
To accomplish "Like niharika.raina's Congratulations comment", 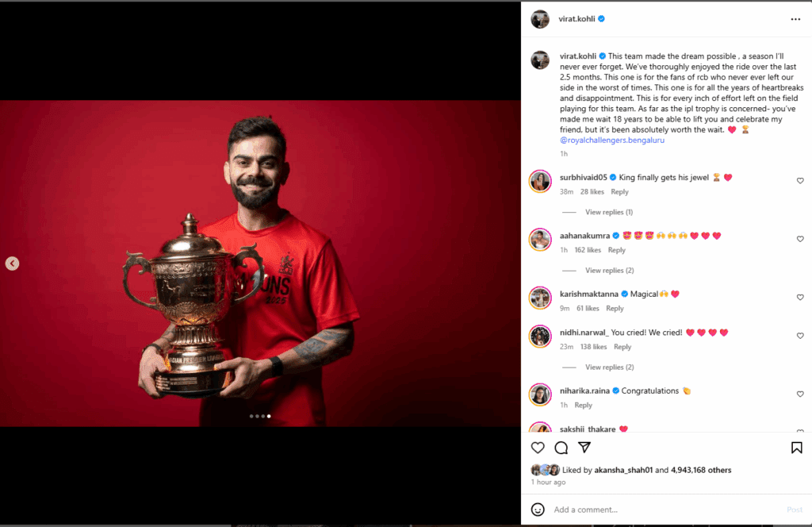I will pos(800,394).
